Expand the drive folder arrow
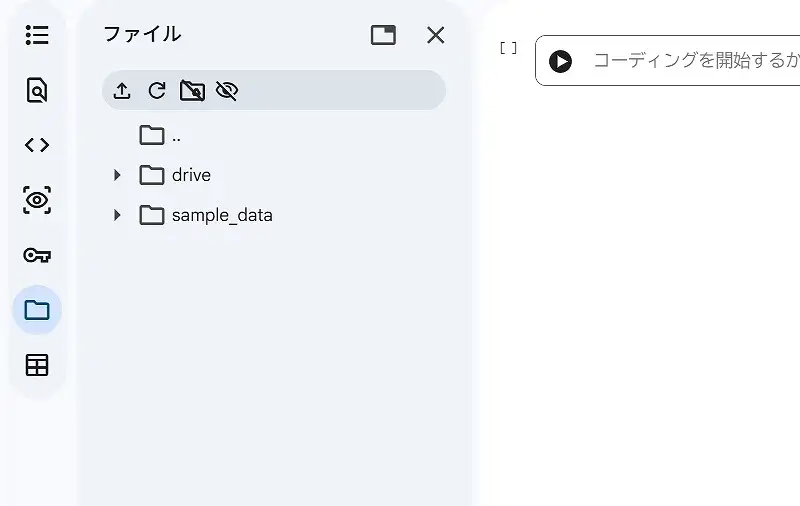Screen dimensions: 800x506 click(117, 175)
